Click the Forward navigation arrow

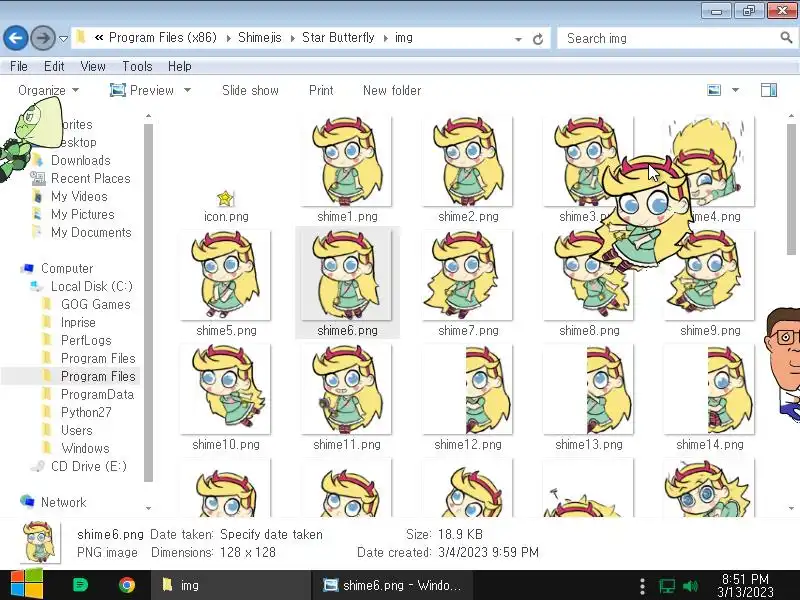pos(43,38)
